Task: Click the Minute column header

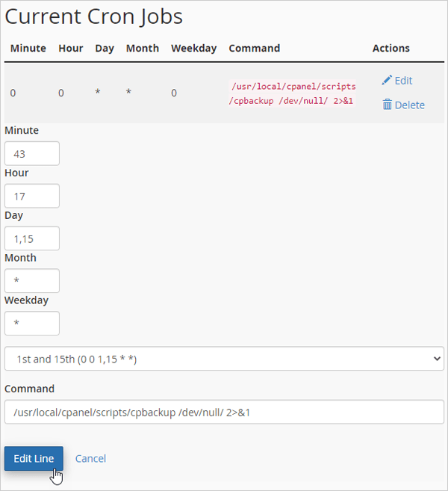Action: (x=28, y=49)
